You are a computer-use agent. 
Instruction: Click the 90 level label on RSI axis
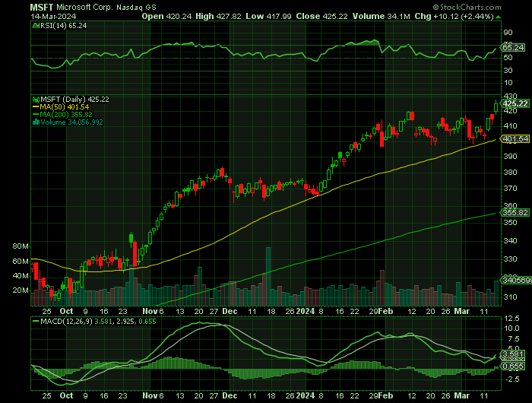coord(508,33)
